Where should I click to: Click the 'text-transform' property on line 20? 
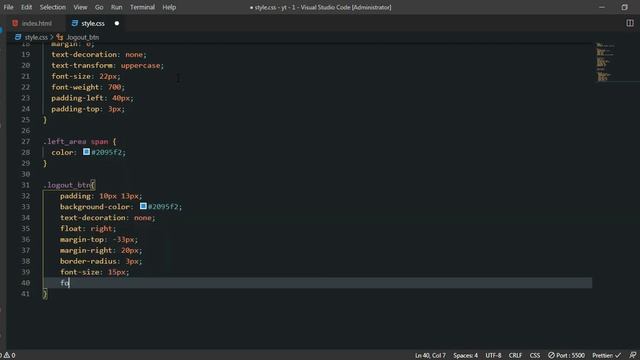coord(82,65)
